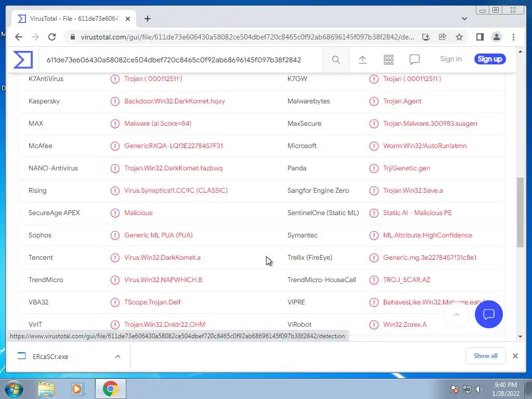Open the tab search dropdown chevron
This screenshot has width=532, height=399.
pyautogui.click(x=464, y=19)
